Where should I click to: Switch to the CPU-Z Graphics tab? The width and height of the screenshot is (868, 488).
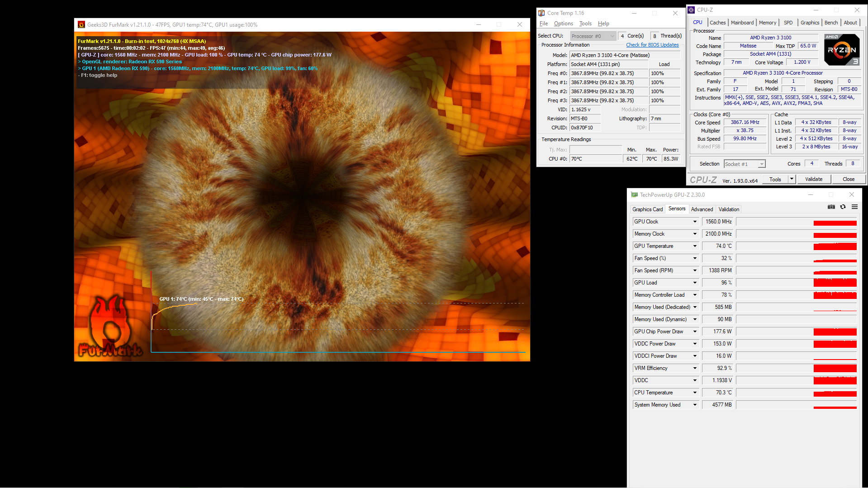[810, 23]
